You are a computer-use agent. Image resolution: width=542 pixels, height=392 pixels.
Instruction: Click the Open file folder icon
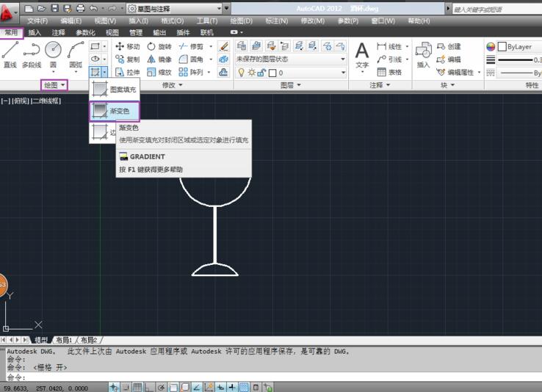pyautogui.click(x=41, y=8)
